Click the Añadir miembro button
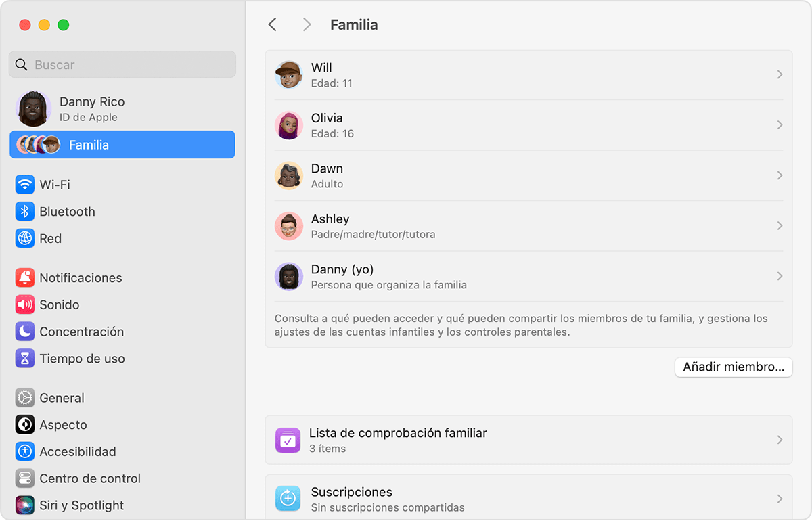The width and height of the screenshot is (812, 521). pos(734,367)
